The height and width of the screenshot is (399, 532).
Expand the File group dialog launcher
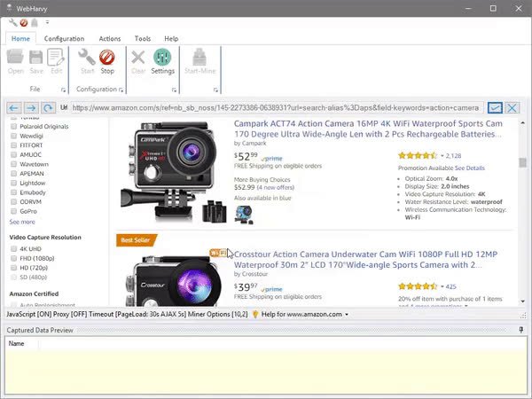point(63,90)
